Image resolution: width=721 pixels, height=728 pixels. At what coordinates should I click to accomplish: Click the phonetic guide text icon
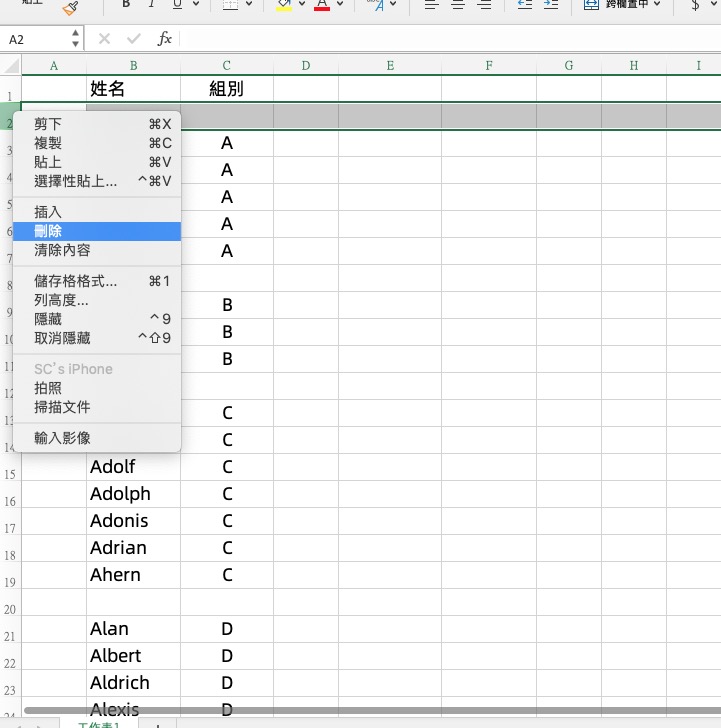point(376,6)
